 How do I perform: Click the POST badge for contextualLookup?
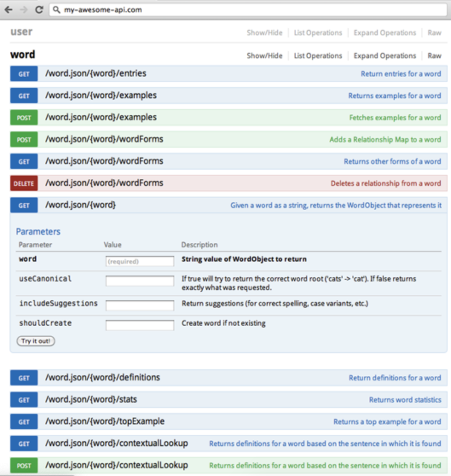point(24,466)
